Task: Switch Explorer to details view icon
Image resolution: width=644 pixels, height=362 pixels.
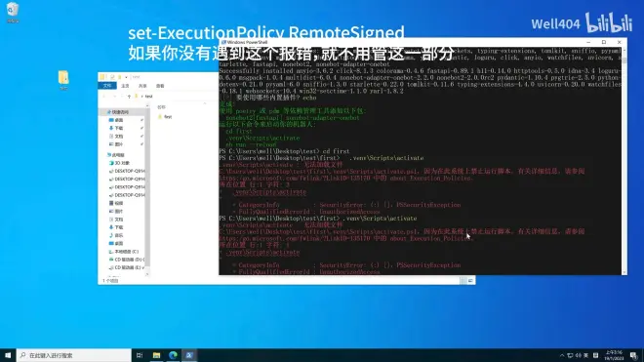Action: 463,281
